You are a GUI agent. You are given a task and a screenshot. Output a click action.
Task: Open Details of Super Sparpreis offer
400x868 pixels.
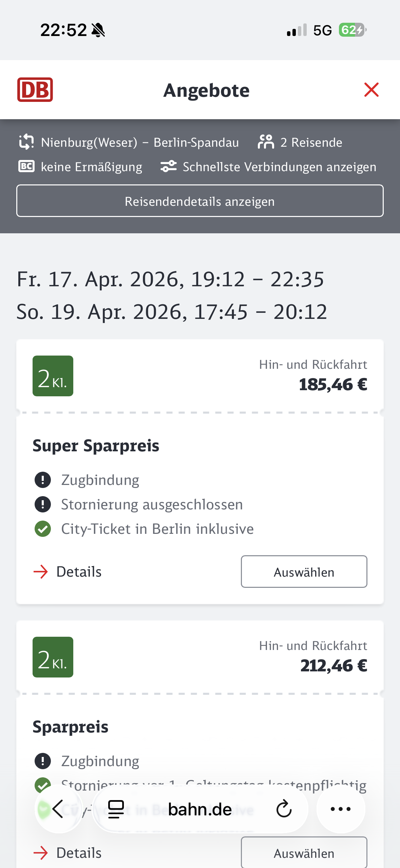68,572
